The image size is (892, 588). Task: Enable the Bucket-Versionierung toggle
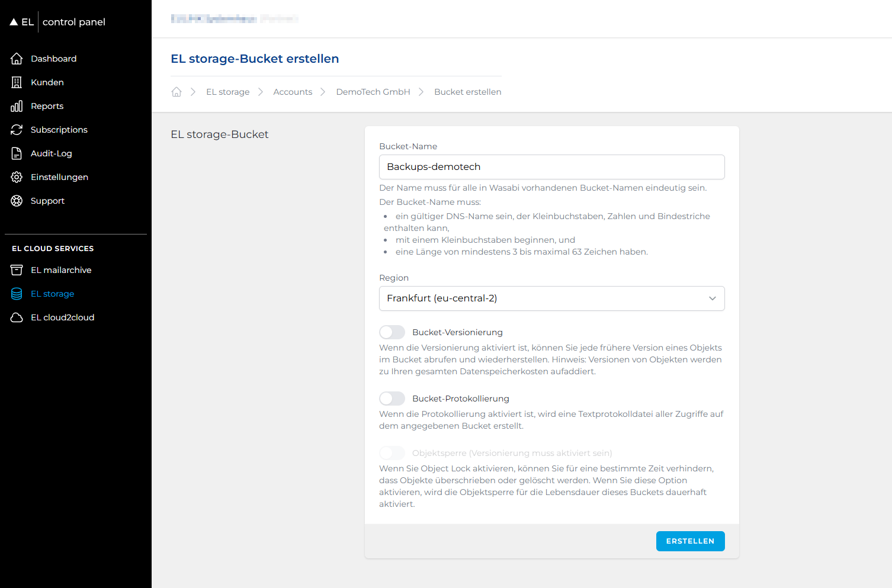click(392, 332)
